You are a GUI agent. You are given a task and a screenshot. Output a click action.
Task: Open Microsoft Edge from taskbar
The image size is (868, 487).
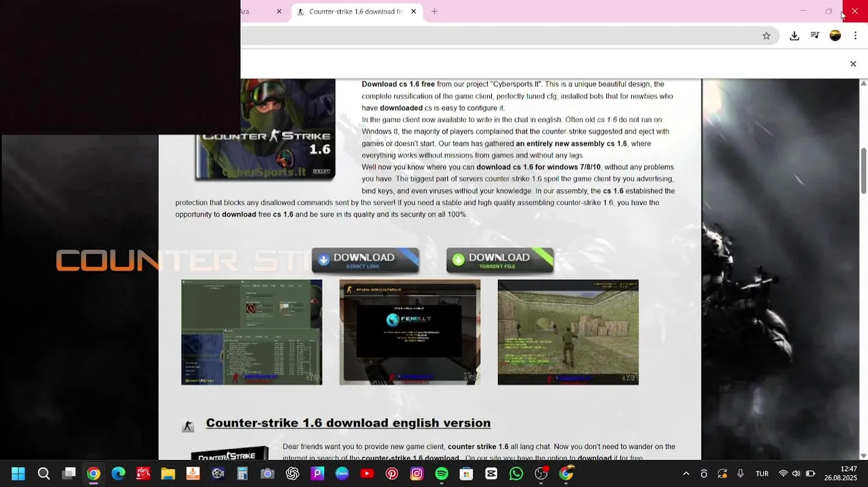tap(118, 474)
